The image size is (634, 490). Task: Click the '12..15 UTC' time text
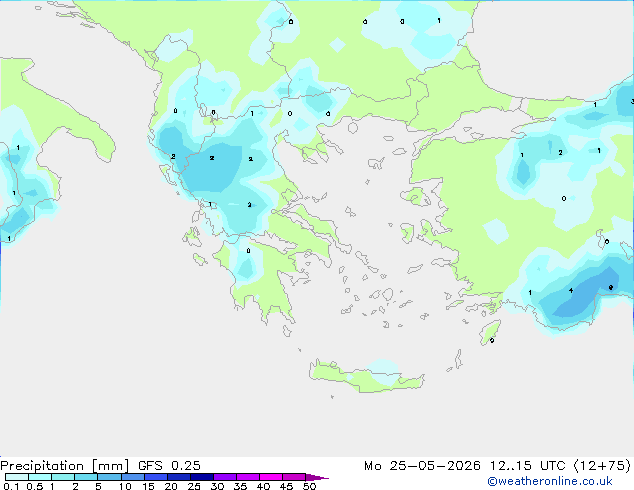pos(527,466)
